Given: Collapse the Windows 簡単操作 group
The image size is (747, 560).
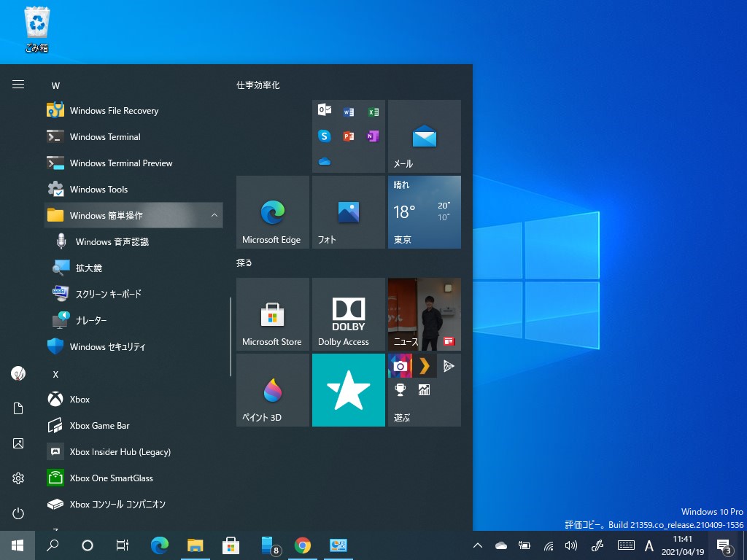Looking at the screenshot, I should [x=214, y=215].
